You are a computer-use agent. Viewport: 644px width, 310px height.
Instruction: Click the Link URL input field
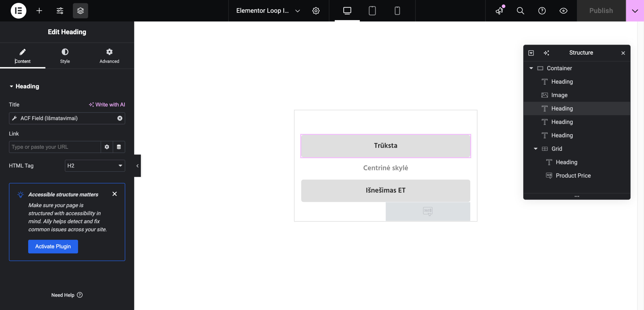click(x=55, y=147)
